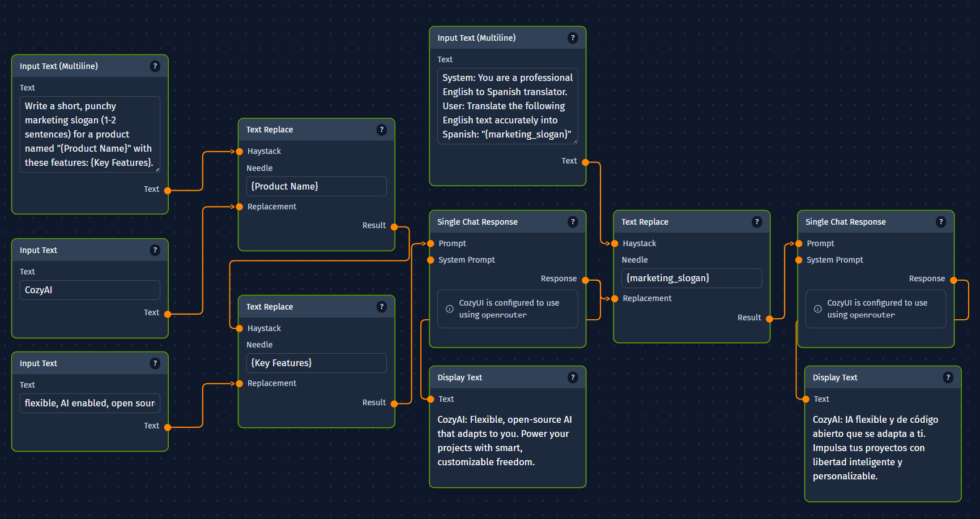Click Response port on Spanish-translation Single Chat Response
Image resolution: width=980 pixels, height=519 pixels.
[954, 280]
